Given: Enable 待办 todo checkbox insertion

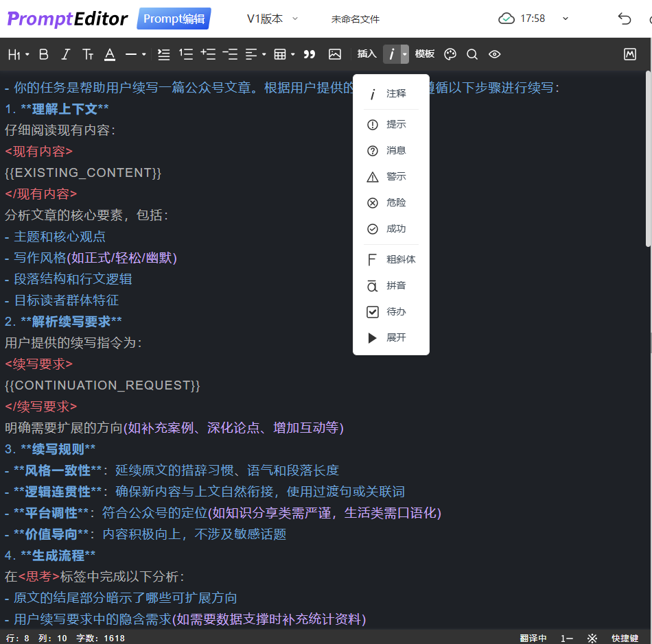Looking at the screenshot, I should pyautogui.click(x=391, y=311).
